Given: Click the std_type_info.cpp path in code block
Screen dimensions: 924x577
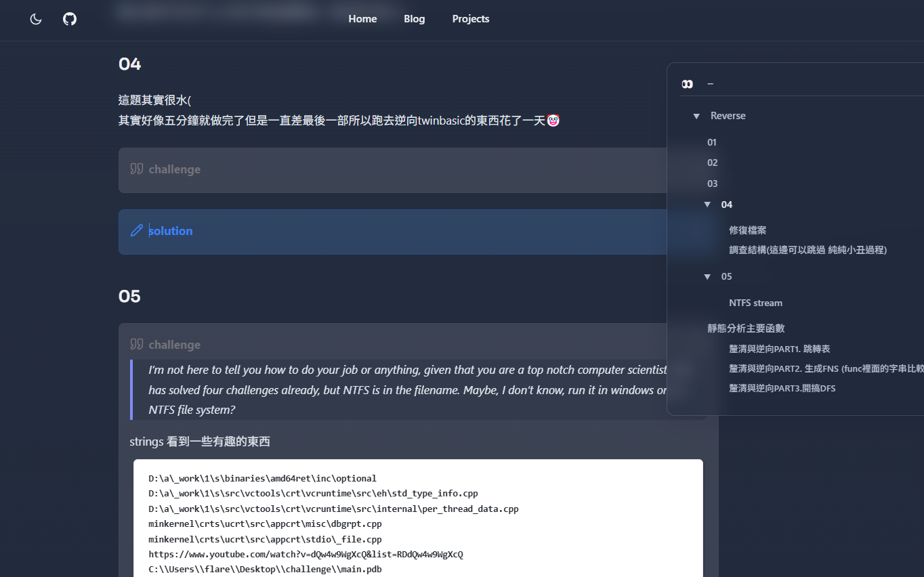Looking at the screenshot, I should click(x=313, y=493).
